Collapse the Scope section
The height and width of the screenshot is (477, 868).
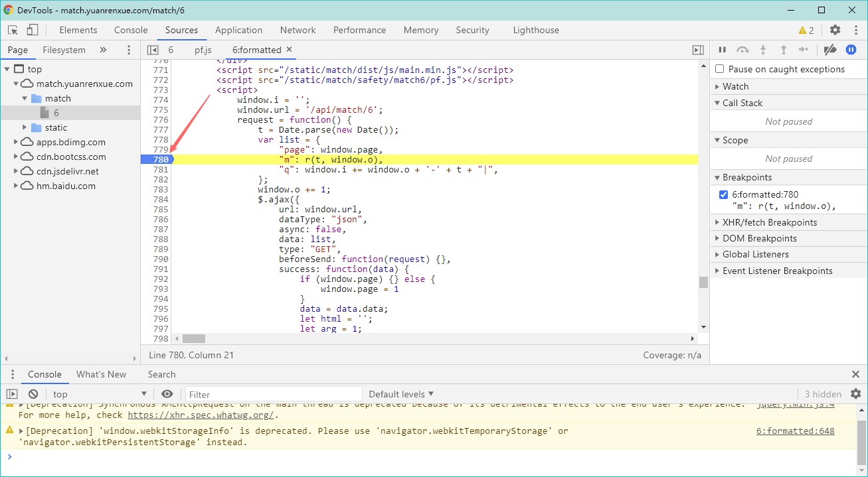coord(789,140)
